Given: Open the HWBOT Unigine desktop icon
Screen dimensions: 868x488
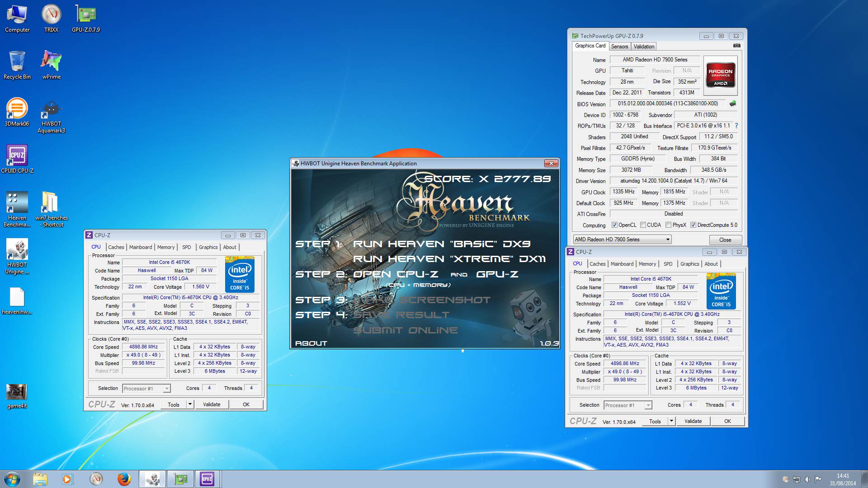Looking at the screenshot, I should (17, 256).
